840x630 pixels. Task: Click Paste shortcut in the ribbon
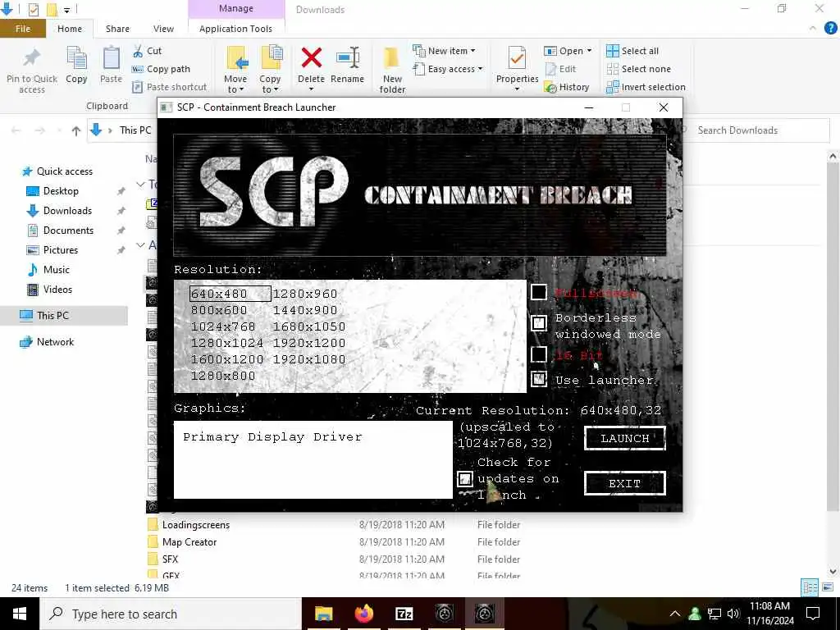169,87
